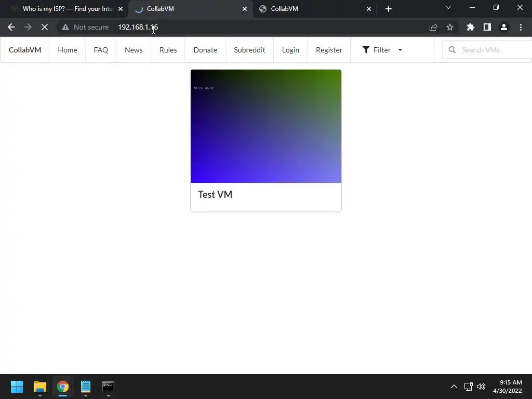This screenshot has height=399, width=532.
Task: Minimize the Chrome window
Action: pos(472,7)
